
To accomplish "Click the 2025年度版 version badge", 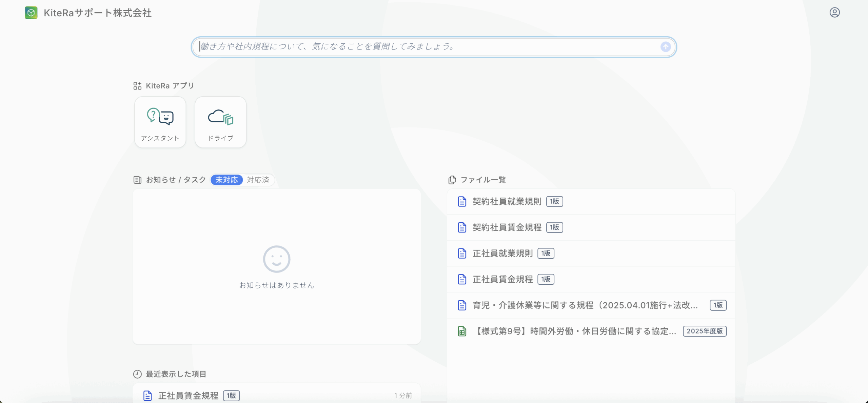I will tap(705, 331).
